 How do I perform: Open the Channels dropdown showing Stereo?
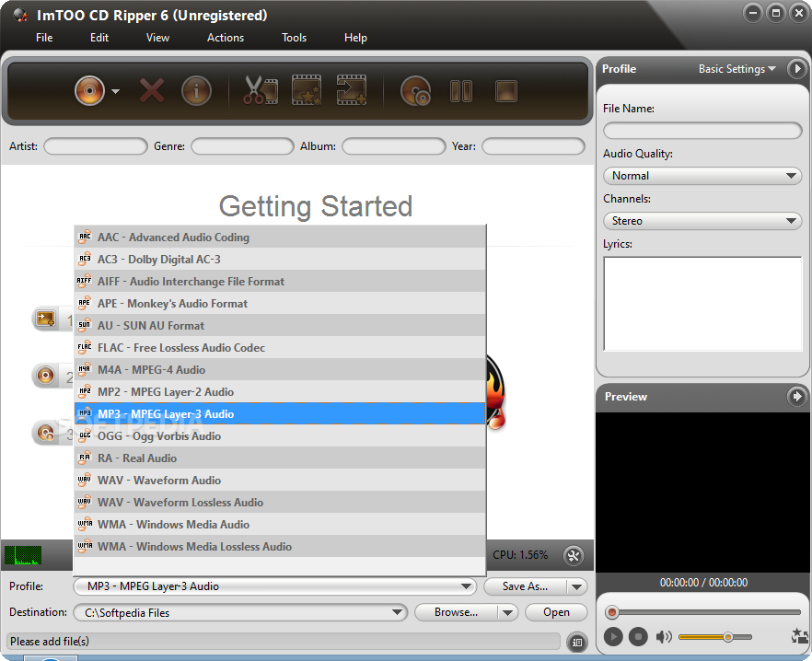point(702,221)
